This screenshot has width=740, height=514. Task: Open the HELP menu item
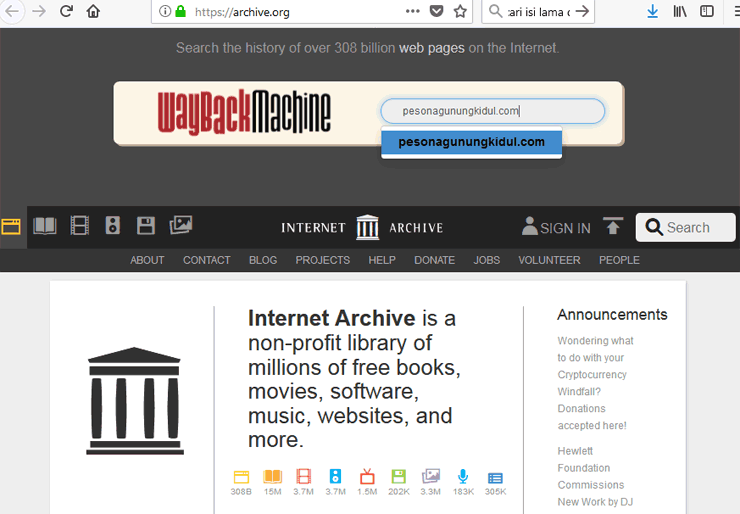click(x=382, y=260)
